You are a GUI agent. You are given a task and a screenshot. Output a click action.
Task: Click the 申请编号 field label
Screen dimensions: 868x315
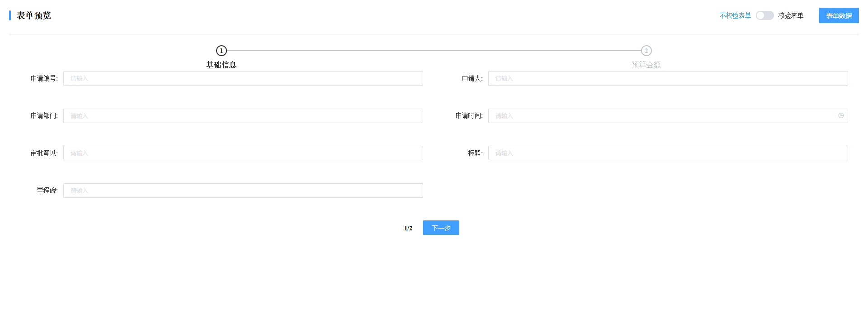[44, 78]
